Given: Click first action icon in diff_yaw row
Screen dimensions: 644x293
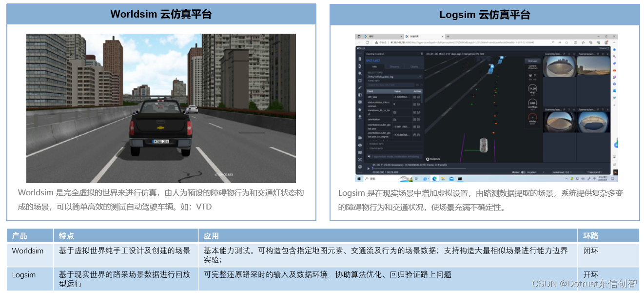Looking at the screenshot, I should [414, 97].
